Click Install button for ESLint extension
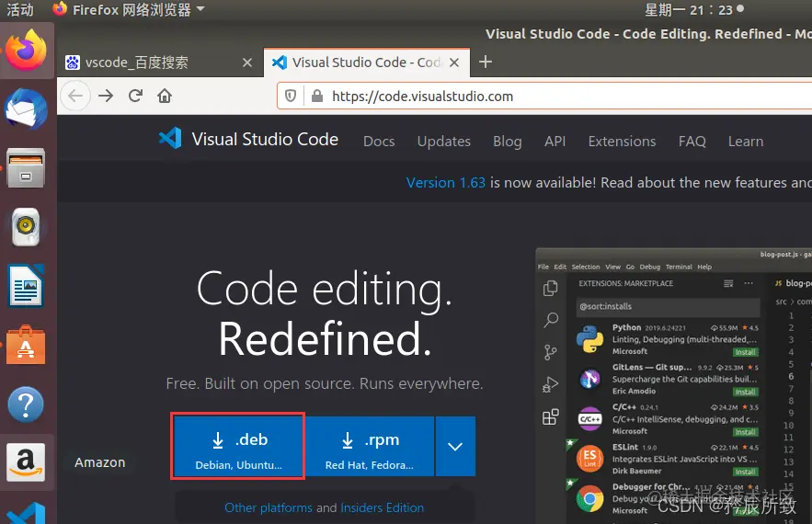 [745, 472]
